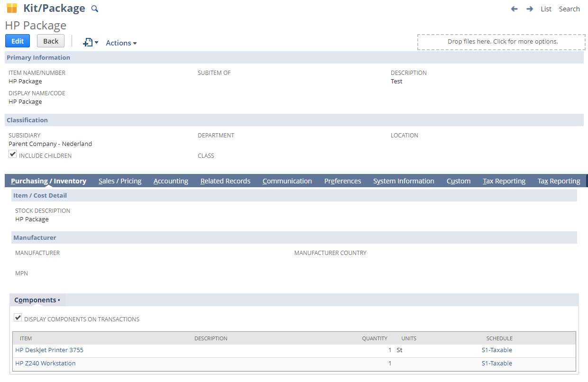Viewport: 588px width, 382px height.
Task: Open the Search link at top right
Action: (x=569, y=9)
